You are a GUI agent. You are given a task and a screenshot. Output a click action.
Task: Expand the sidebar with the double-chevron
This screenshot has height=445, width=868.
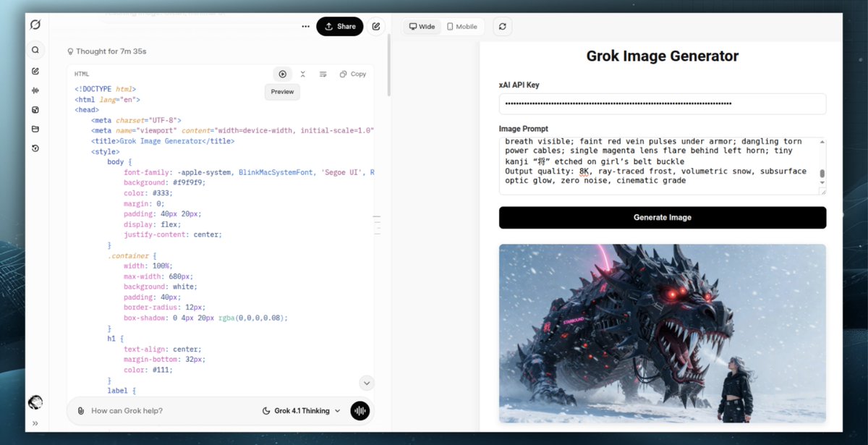point(35,423)
